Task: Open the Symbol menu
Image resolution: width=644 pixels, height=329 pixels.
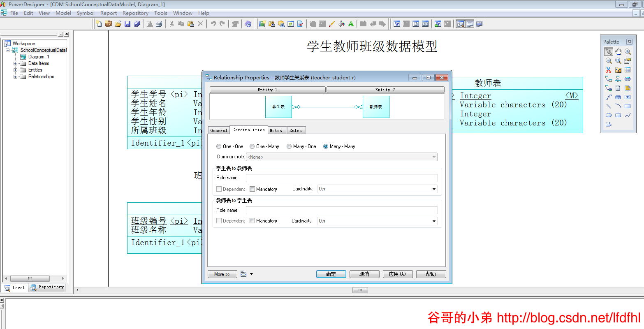Action: point(86,13)
